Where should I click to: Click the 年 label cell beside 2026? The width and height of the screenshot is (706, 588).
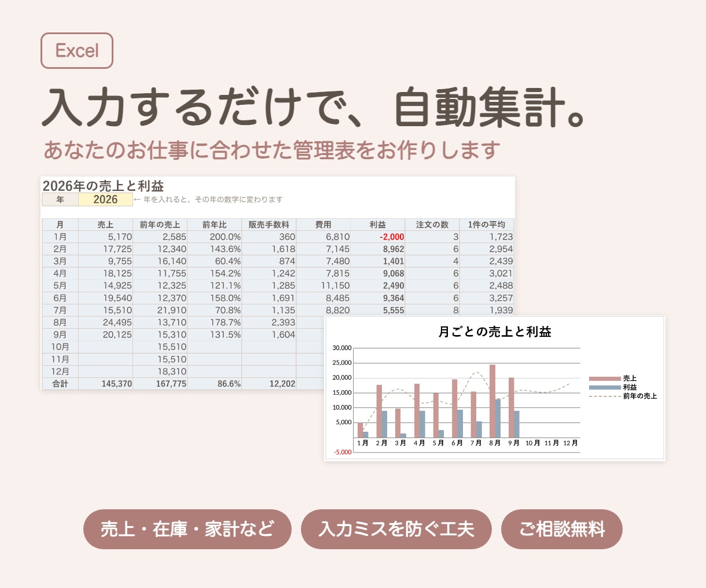coord(60,200)
